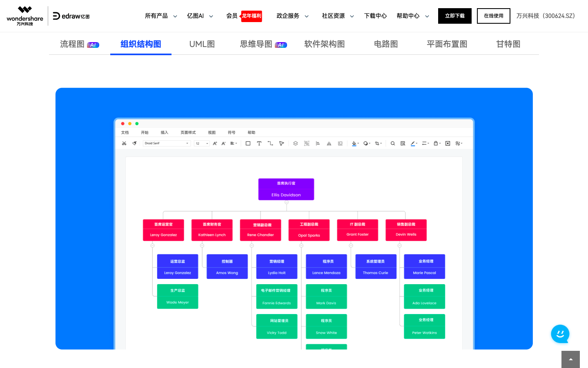Open the line color picker in the toolbar
This screenshot has width=588, height=368.
(413, 143)
